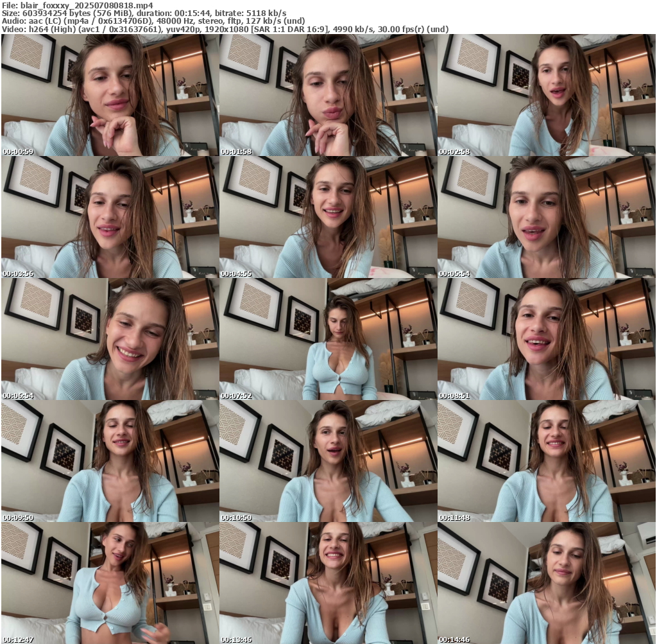View the frame captured at 00:09:50
Screen dimensions: 657x644
pos(110,461)
